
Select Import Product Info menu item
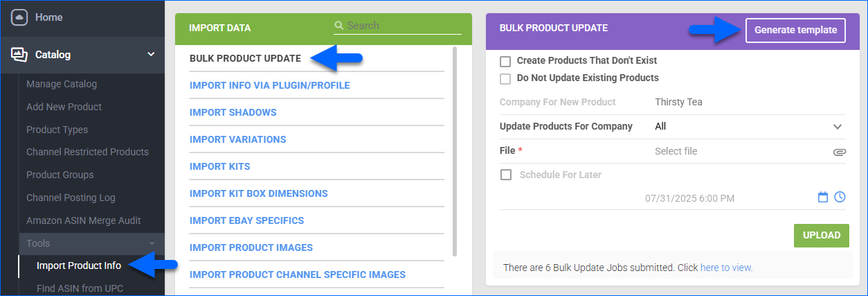pyautogui.click(x=79, y=265)
